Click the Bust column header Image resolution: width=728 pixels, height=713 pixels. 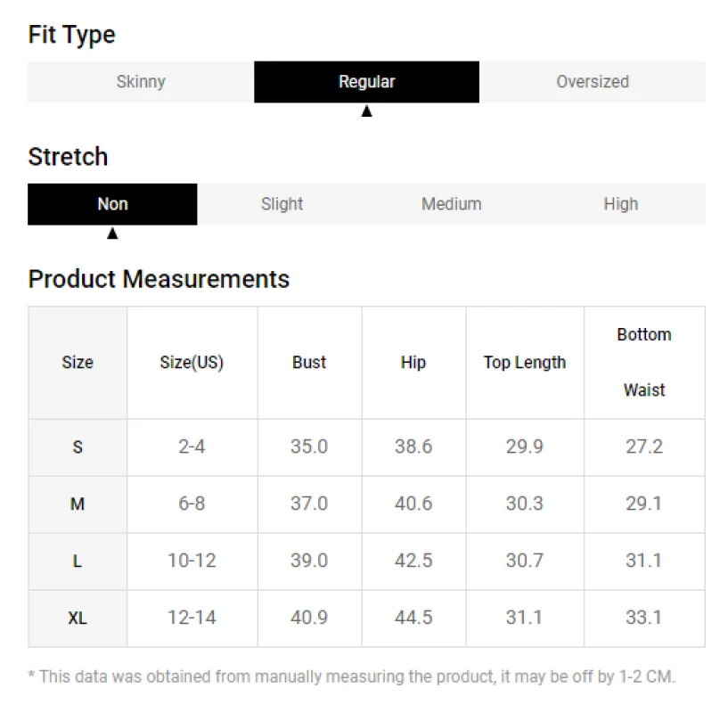(309, 363)
